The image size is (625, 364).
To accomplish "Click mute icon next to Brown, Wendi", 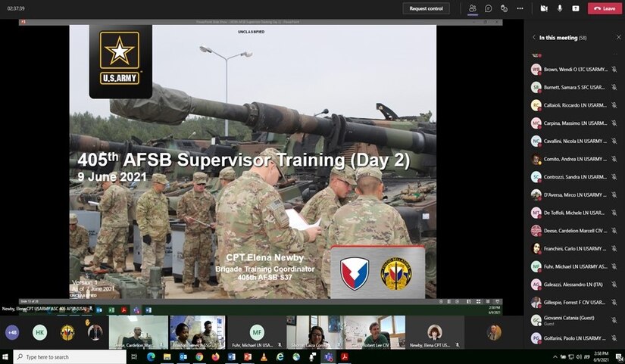I will coord(614,69).
